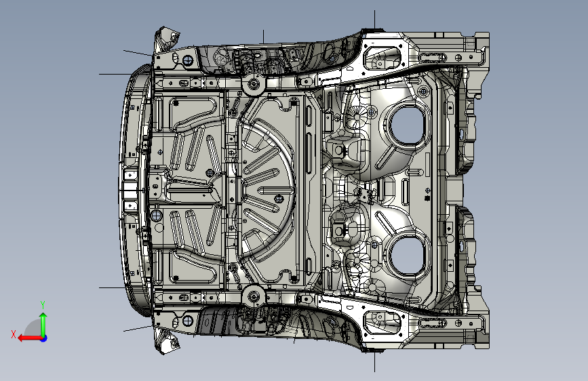Select the gray XY plane quadrant of triad
Screen dimensions: 588x381
pos(33,328)
